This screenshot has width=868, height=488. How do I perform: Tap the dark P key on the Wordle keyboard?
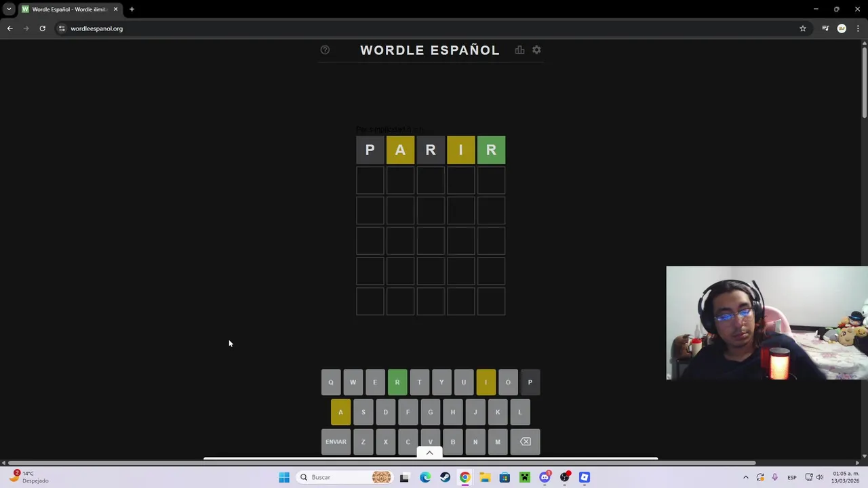pyautogui.click(x=530, y=382)
